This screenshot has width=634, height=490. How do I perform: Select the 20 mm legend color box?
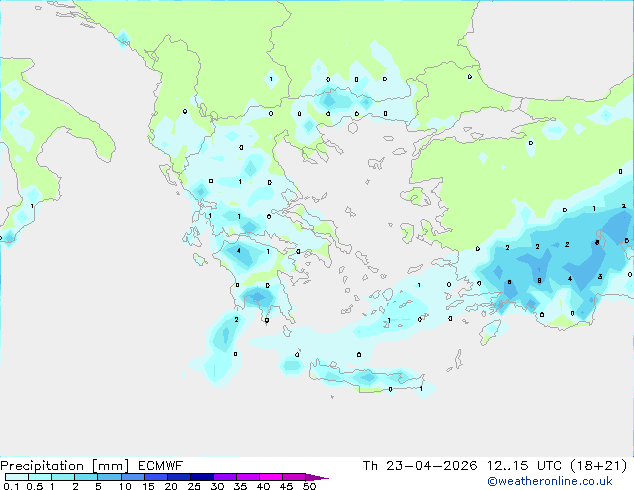coord(178,477)
